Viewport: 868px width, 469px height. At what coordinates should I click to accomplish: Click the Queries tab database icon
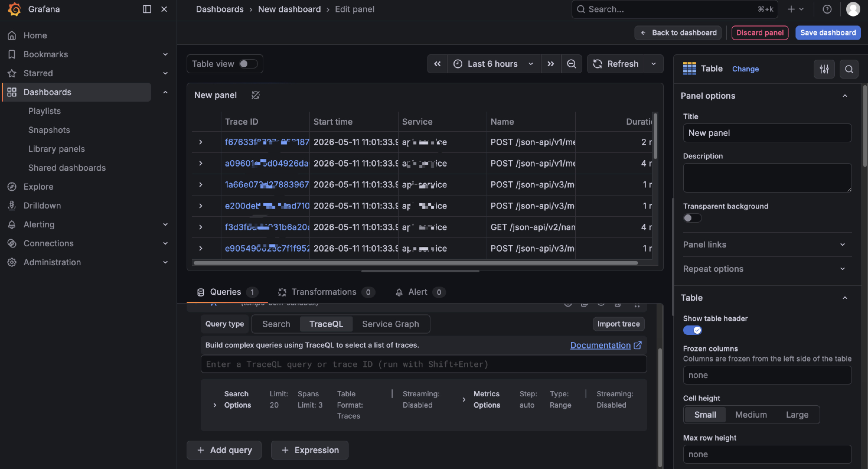tap(200, 292)
